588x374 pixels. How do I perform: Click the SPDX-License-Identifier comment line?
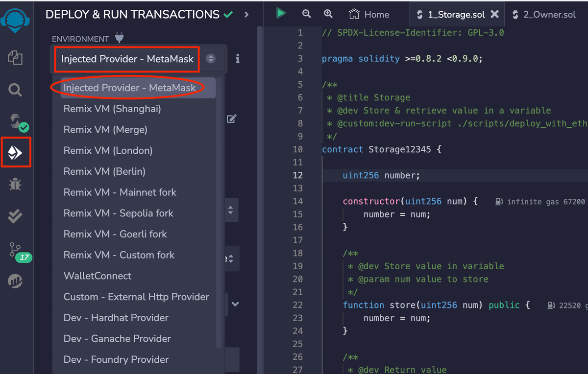413,33
